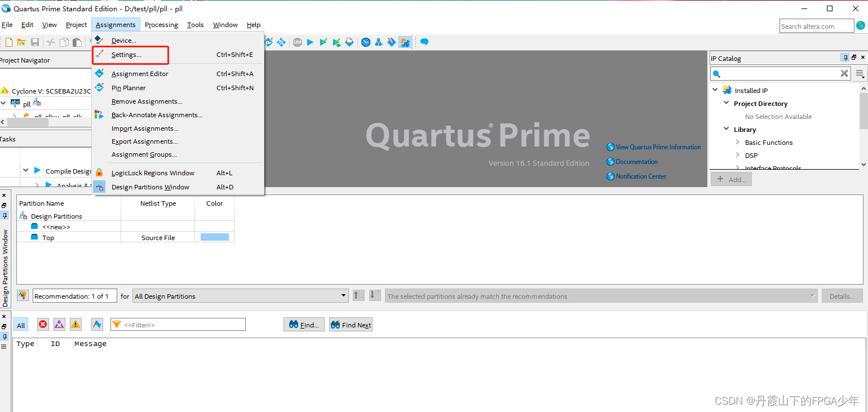Float the IP Catalog panel with undock icon

[854, 57]
